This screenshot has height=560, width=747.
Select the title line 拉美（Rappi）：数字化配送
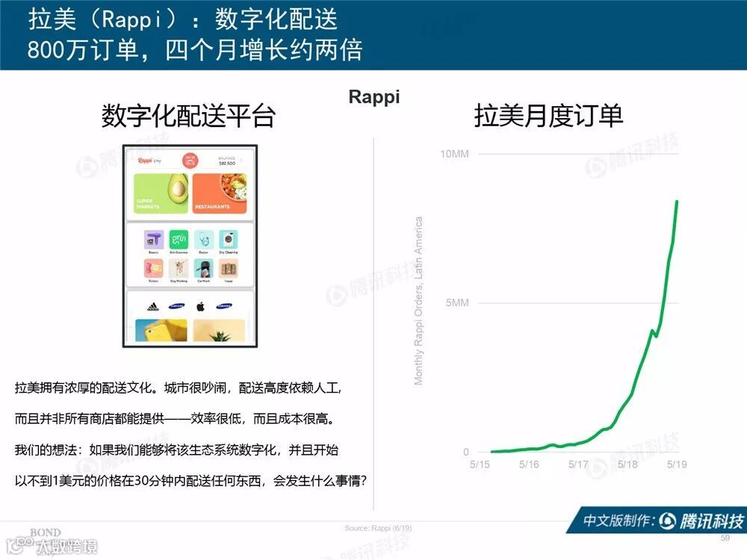click(183, 19)
